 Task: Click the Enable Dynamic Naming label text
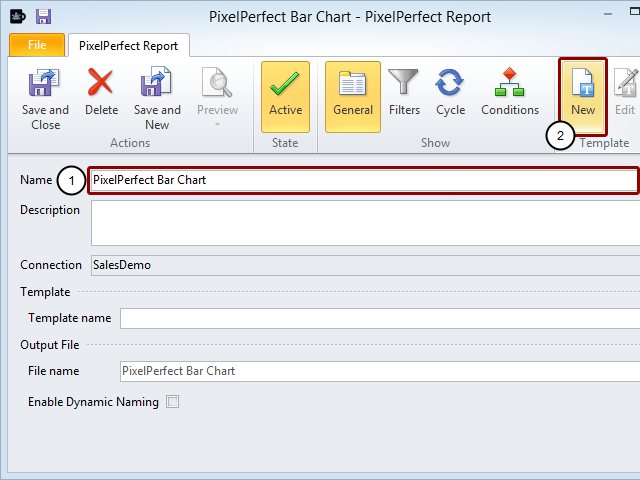pyautogui.click(x=93, y=402)
